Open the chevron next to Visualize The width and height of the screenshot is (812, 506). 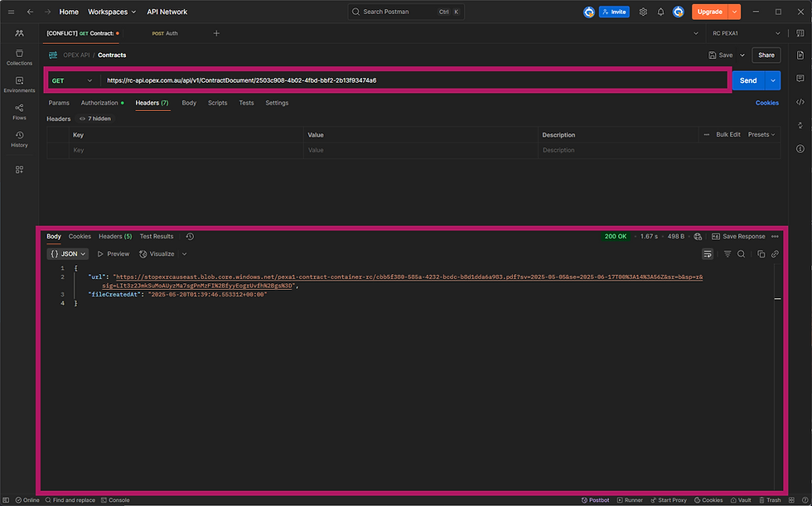click(x=184, y=254)
